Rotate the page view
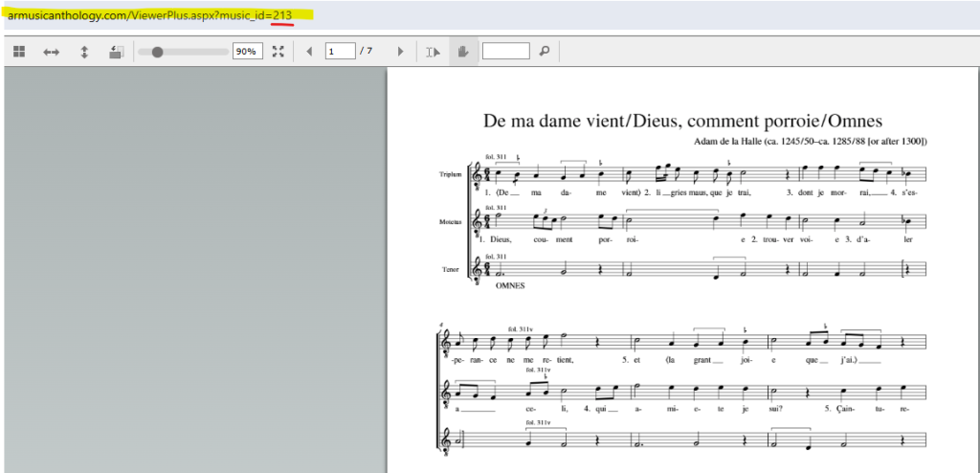This screenshot has height=473, width=980. click(117, 52)
